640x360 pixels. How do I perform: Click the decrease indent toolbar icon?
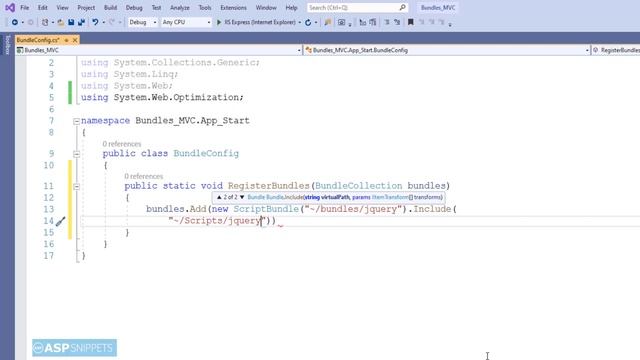pyautogui.click(x=362, y=22)
